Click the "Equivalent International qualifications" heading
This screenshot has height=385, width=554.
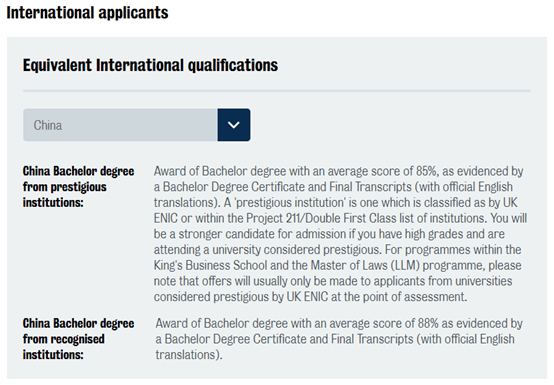(x=151, y=65)
